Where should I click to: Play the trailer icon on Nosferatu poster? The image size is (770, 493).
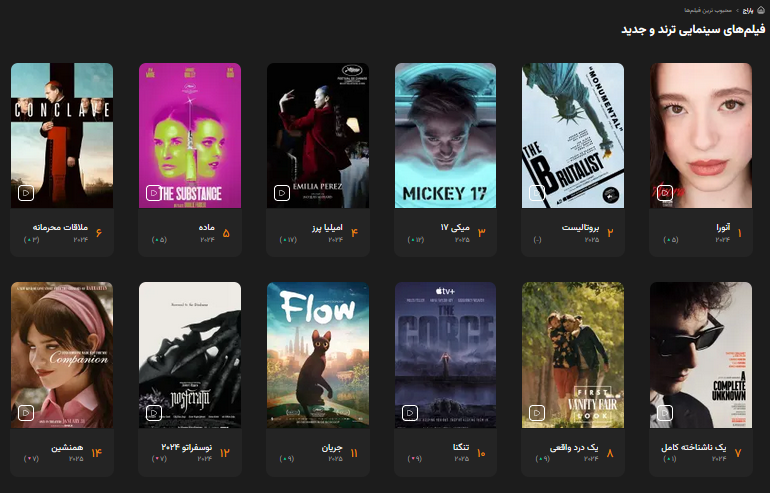[x=154, y=412]
